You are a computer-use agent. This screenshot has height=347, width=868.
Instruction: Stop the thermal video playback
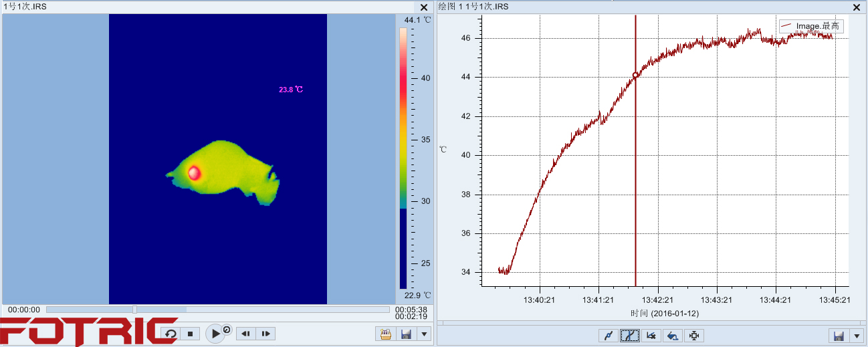[190, 333]
